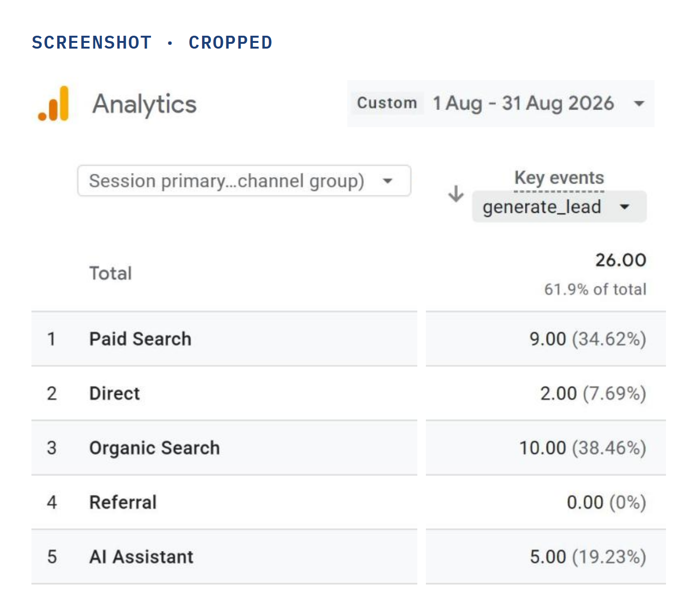Image resolution: width=686 pixels, height=616 pixels.
Task: Select the Organic Search channel row
Action: 349,448
